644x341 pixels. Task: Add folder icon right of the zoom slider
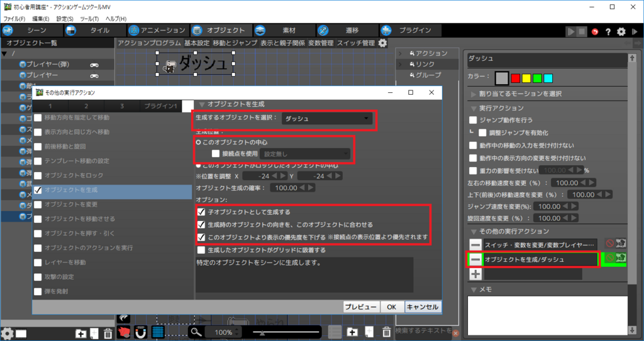point(352,332)
